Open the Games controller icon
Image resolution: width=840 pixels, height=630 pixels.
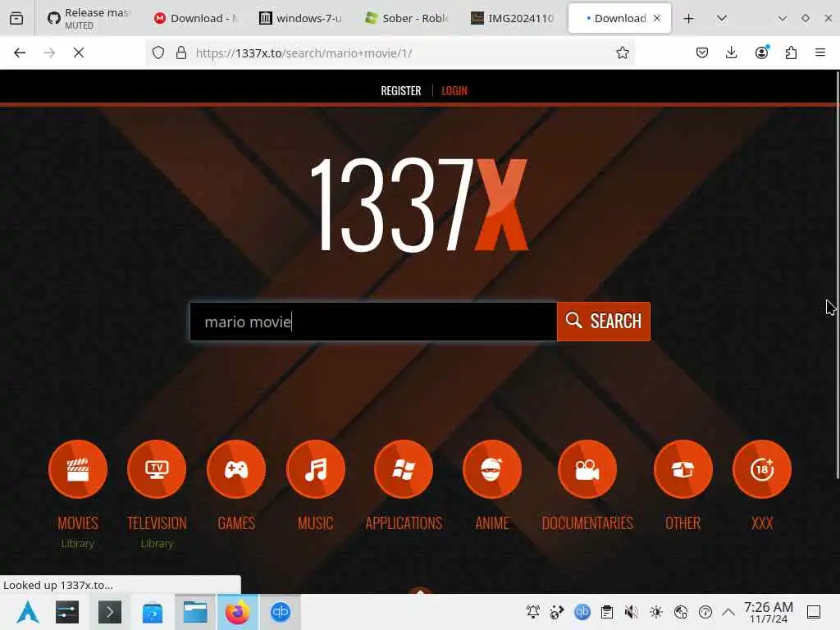click(236, 469)
